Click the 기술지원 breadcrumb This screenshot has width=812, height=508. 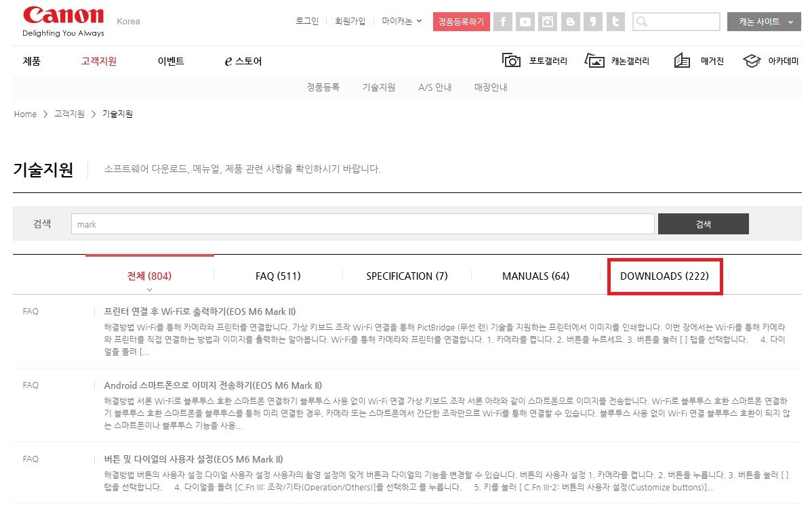(117, 114)
